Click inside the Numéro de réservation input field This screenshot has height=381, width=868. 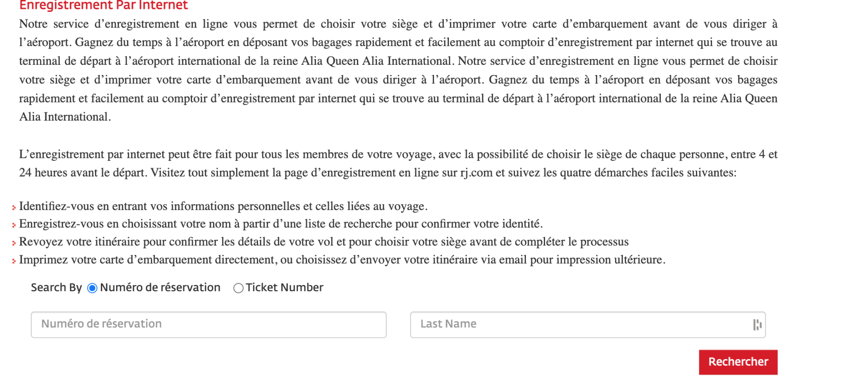coord(209,324)
